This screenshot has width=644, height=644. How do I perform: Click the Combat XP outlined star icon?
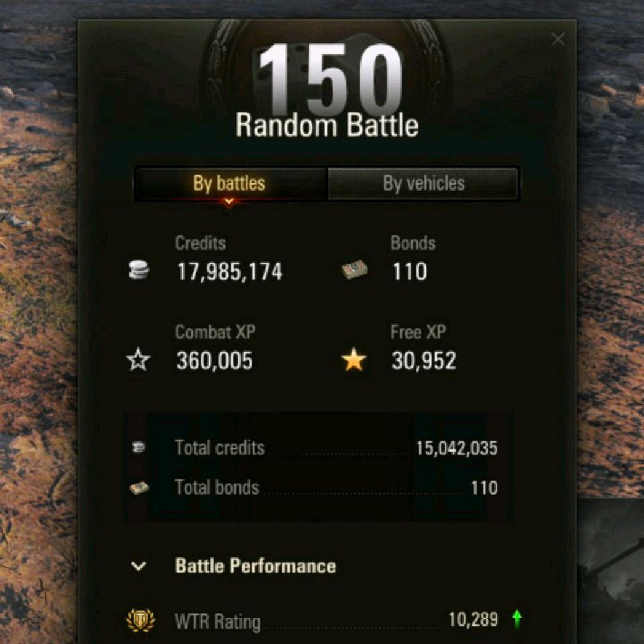tap(138, 360)
